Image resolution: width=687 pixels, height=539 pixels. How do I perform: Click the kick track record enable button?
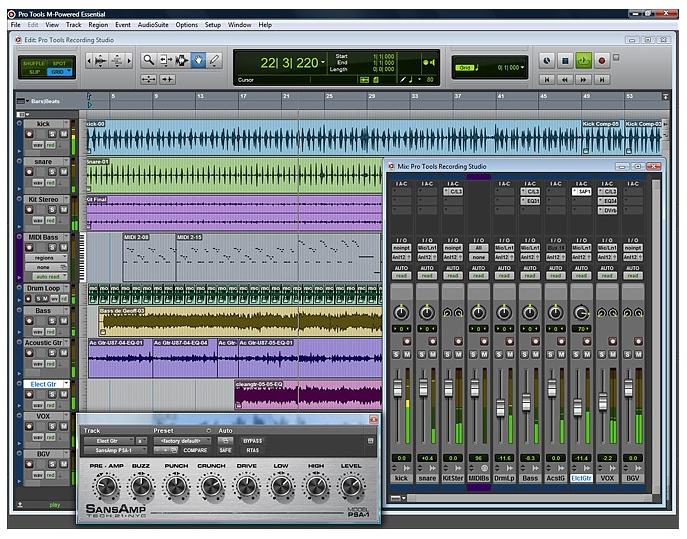click(29, 134)
